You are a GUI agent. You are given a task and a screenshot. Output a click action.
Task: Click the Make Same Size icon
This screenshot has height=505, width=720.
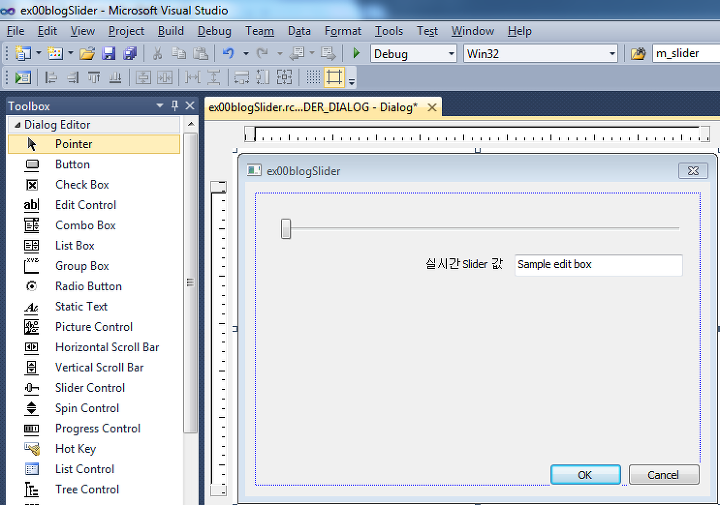[x=284, y=77]
